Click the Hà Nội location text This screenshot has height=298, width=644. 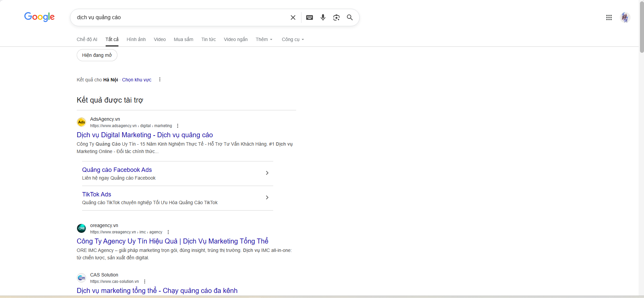[111, 80]
